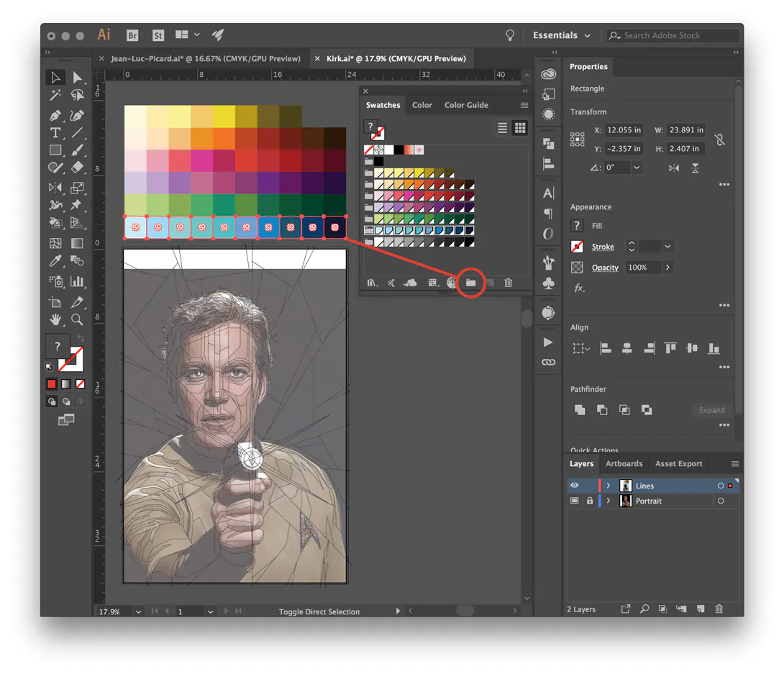Click the Unite pathfinder icon
784x674 pixels.
point(580,410)
